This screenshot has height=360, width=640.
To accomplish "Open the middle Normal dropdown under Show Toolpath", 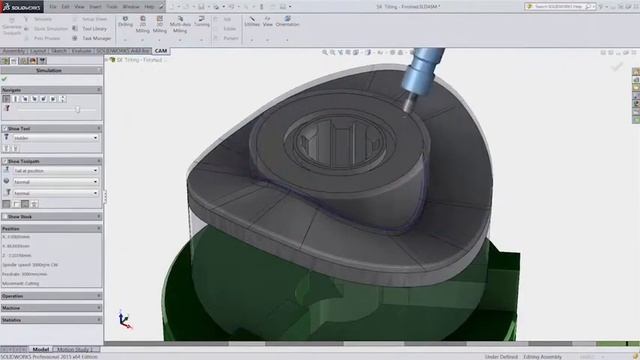I will (56, 182).
